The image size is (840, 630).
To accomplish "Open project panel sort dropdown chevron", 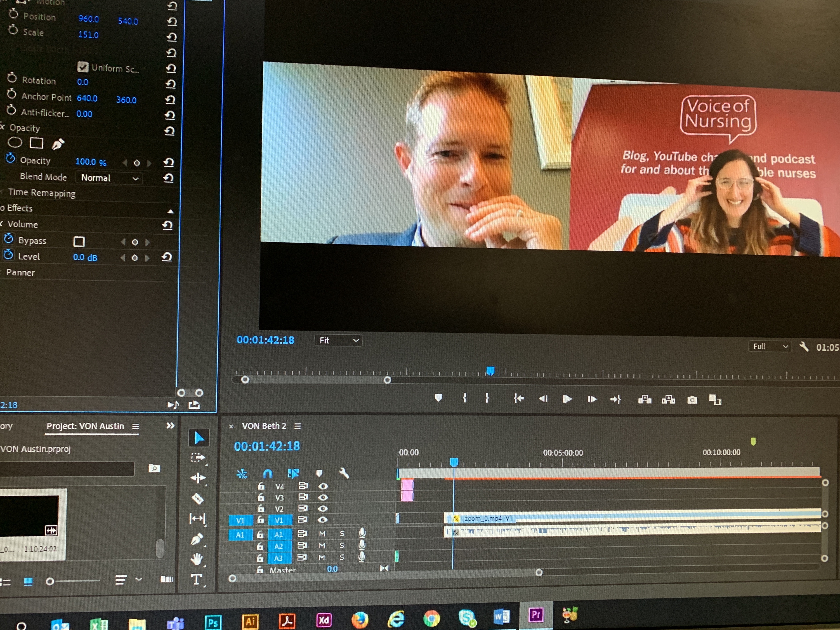I will [139, 579].
